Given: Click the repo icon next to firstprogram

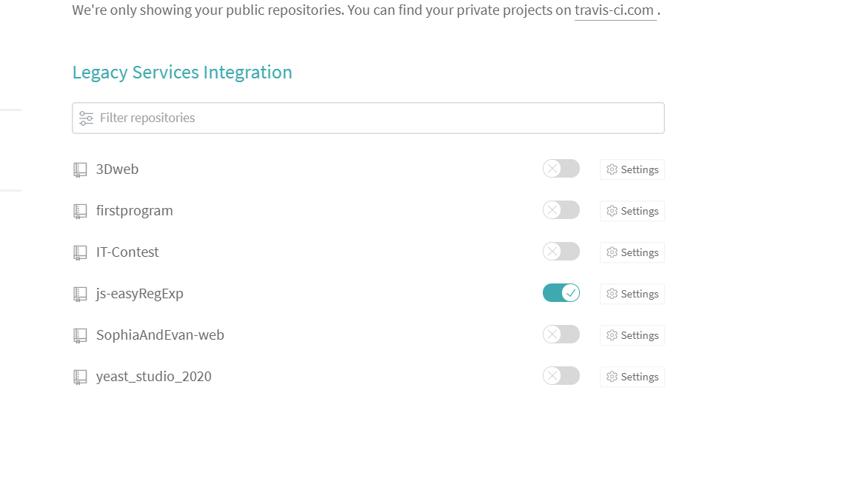Looking at the screenshot, I should point(80,211).
